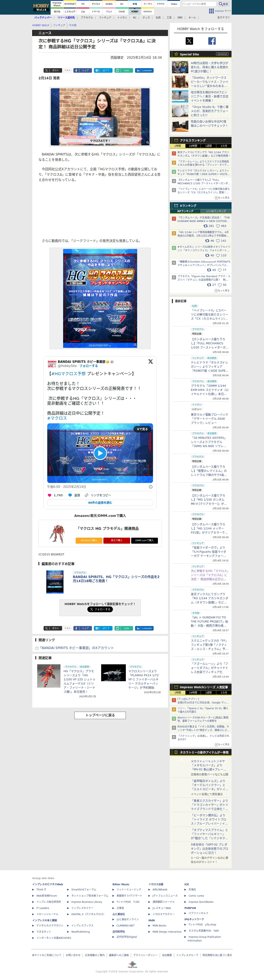The height and width of the screenshot is (980, 264).
Task: Enlarge the マクロスΔです! photo with its zoom icon
Action: (147, 143)
